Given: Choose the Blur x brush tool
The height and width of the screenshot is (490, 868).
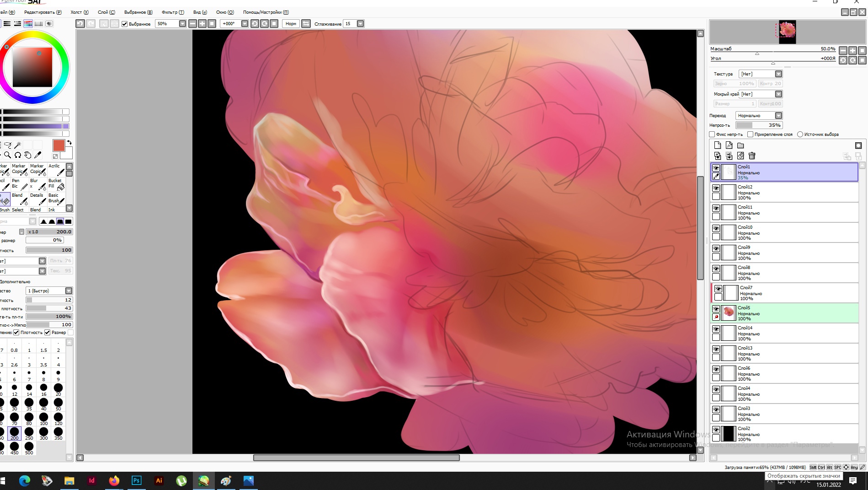Looking at the screenshot, I should click(38, 184).
